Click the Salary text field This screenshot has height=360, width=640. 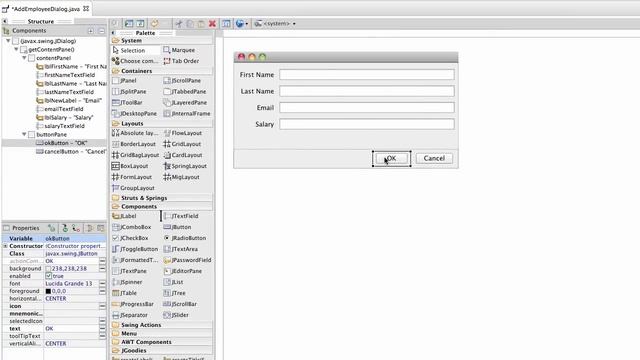click(x=367, y=124)
